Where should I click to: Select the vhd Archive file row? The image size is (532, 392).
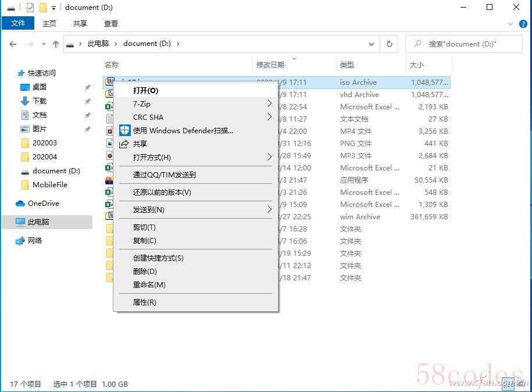click(365, 95)
